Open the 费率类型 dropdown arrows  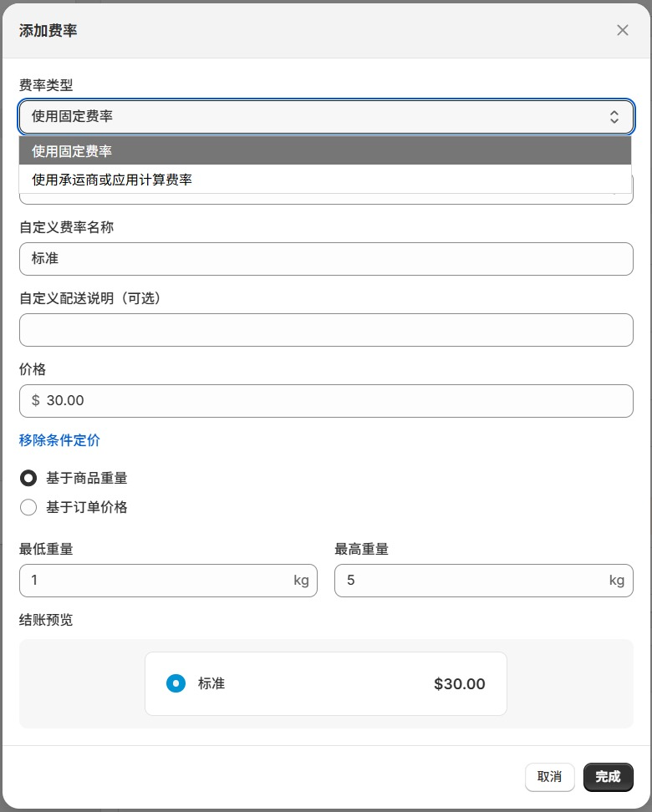coord(614,117)
